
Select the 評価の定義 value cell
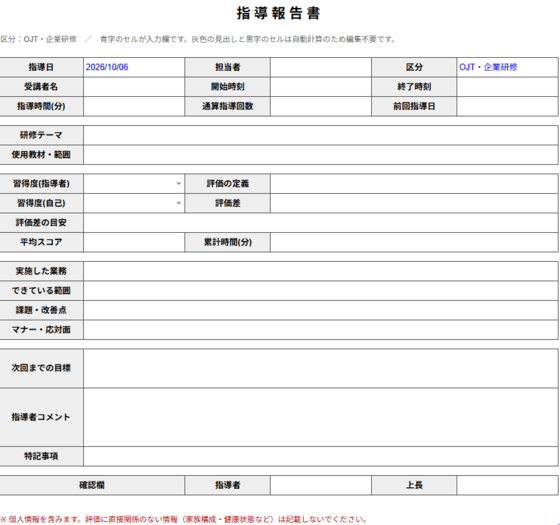(414, 184)
